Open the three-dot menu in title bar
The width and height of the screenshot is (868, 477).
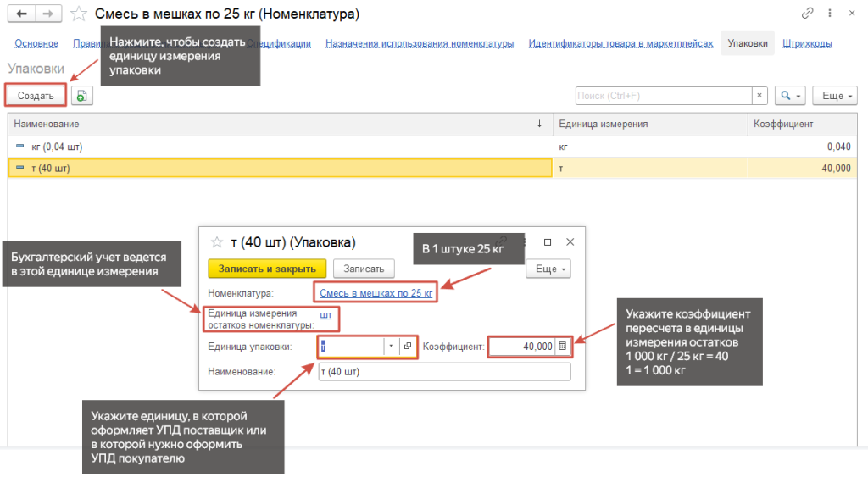[x=829, y=14]
